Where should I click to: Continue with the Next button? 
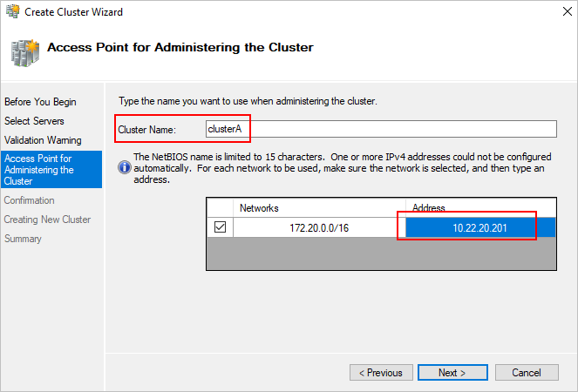[x=452, y=373]
